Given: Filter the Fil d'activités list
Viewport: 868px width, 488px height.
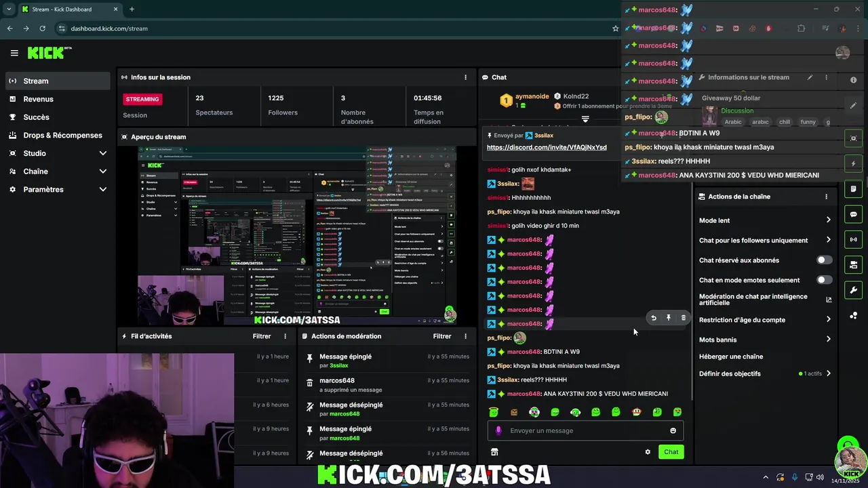Looking at the screenshot, I should point(262,336).
